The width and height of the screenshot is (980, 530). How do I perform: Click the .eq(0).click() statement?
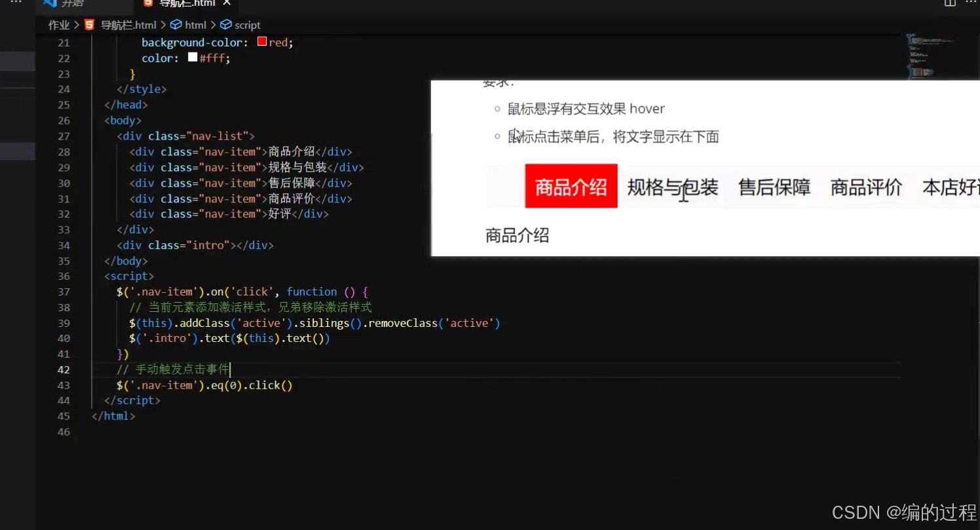(204, 385)
